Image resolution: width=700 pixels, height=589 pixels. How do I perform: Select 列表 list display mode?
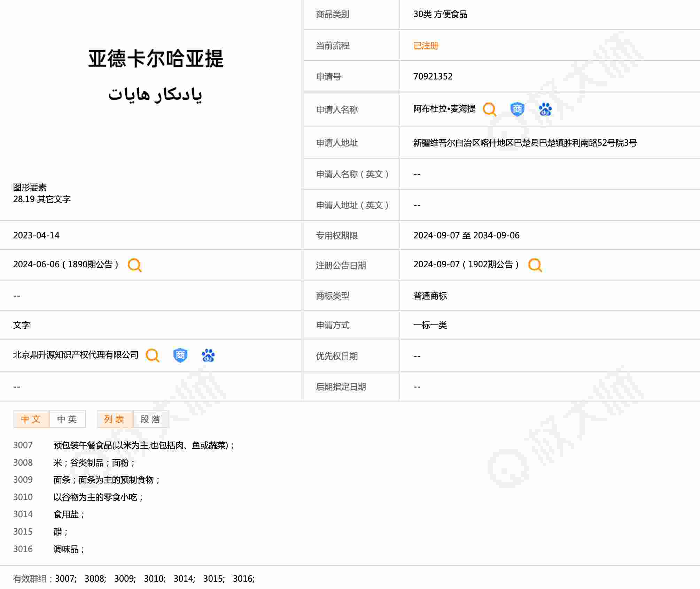pyautogui.click(x=115, y=419)
